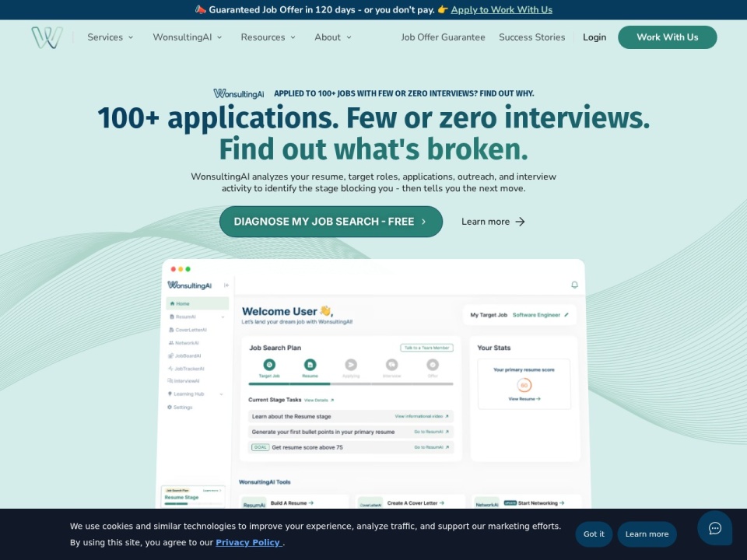Image resolution: width=747 pixels, height=560 pixels.
Task: Click the Welcome User heading
Action: tap(287, 311)
